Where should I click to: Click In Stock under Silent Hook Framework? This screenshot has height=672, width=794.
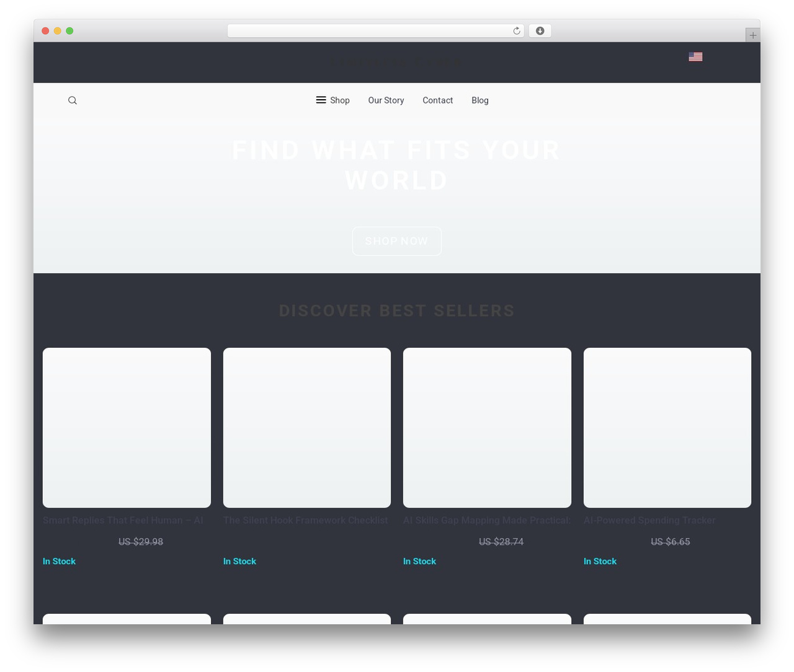pos(239,561)
